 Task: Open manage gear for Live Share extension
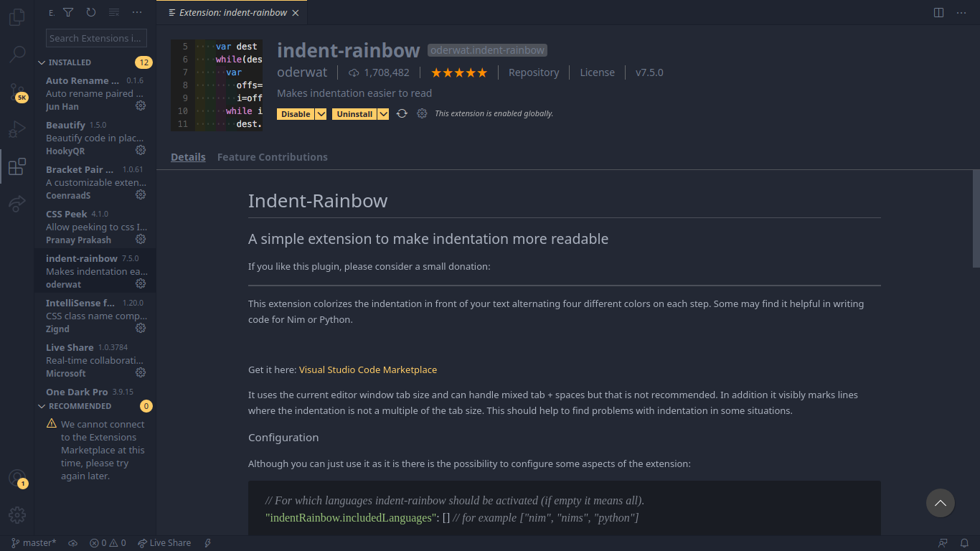tap(141, 372)
